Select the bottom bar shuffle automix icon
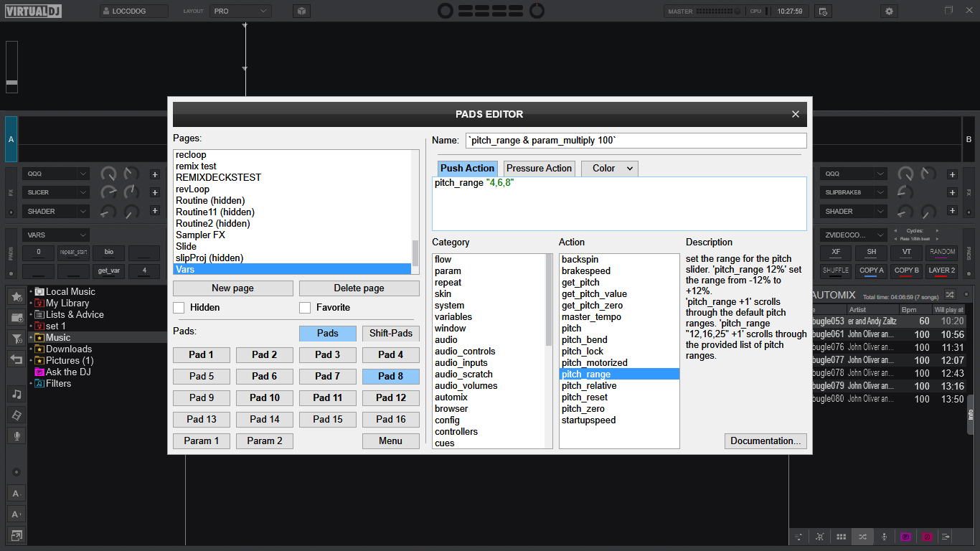This screenshot has height=551, width=980. pyautogui.click(x=862, y=537)
